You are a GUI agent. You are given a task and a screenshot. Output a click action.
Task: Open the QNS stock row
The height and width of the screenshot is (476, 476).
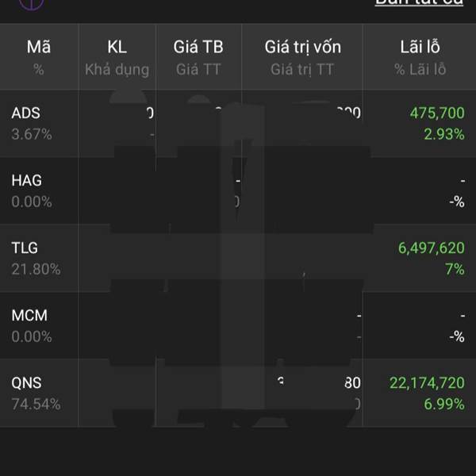[238, 393]
